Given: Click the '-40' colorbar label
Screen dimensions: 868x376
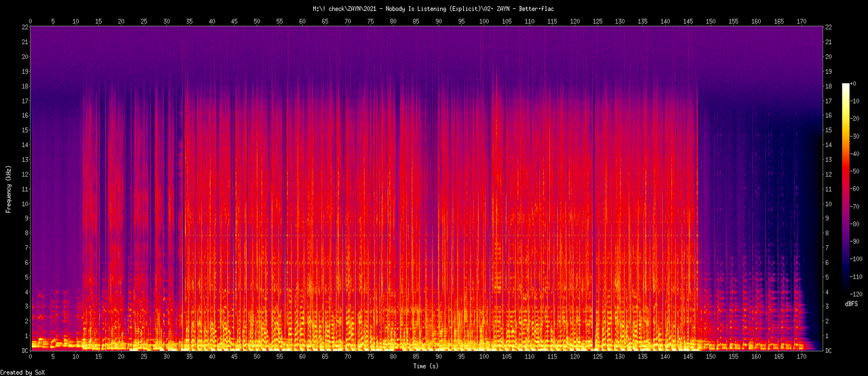Looking at the screenshot, I should point(855,154).
